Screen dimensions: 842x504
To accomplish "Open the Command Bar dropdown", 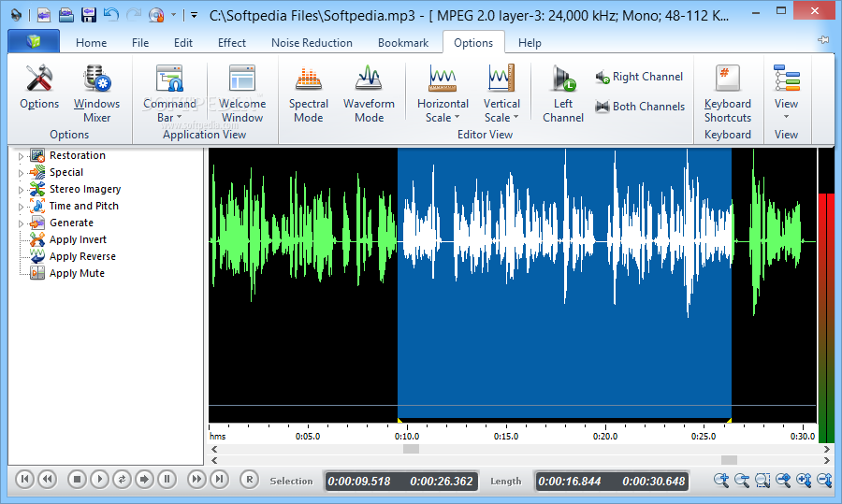I will pyautogui.click(x=169, y=94).
